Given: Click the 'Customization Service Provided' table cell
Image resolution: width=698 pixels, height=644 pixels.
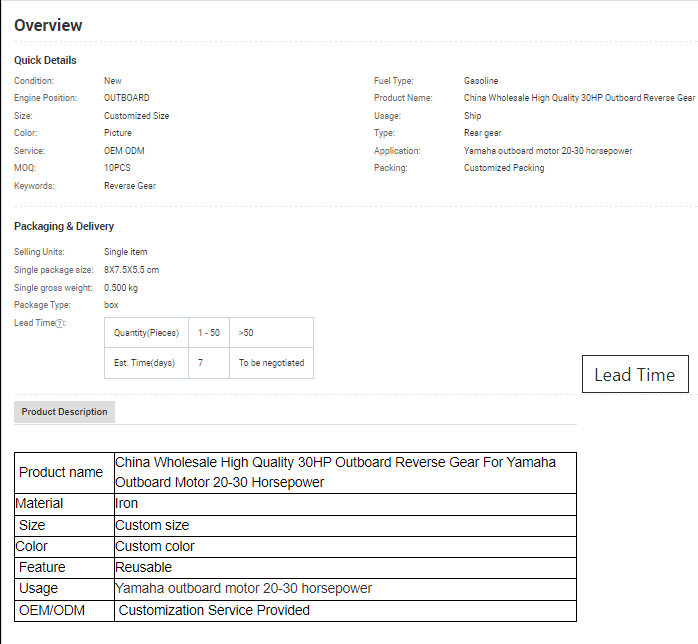Looking at the screenshot, I should pos(214,610).
